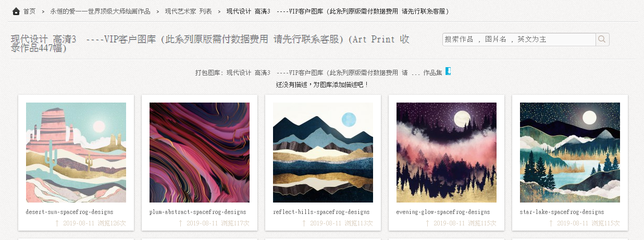View the reflect-hills-spacefrog-designs thumbnail
Image resolution: width=644 pixels, height=240 pixels.
click(x=323, y=153)
